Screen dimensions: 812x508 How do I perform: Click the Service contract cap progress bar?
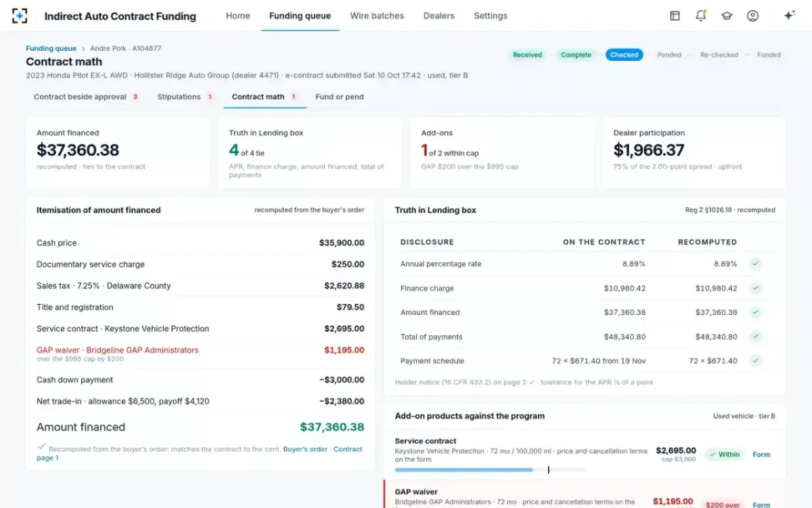(490, 469)
